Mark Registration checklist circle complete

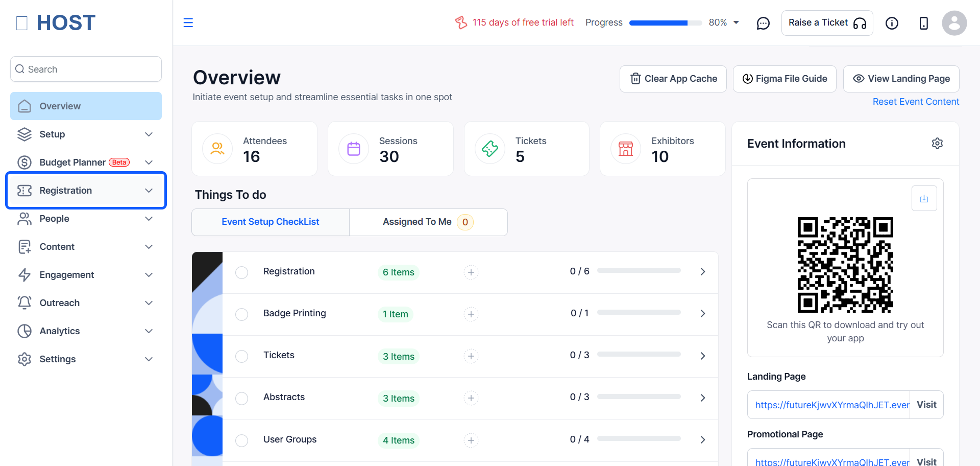(241, 272)
